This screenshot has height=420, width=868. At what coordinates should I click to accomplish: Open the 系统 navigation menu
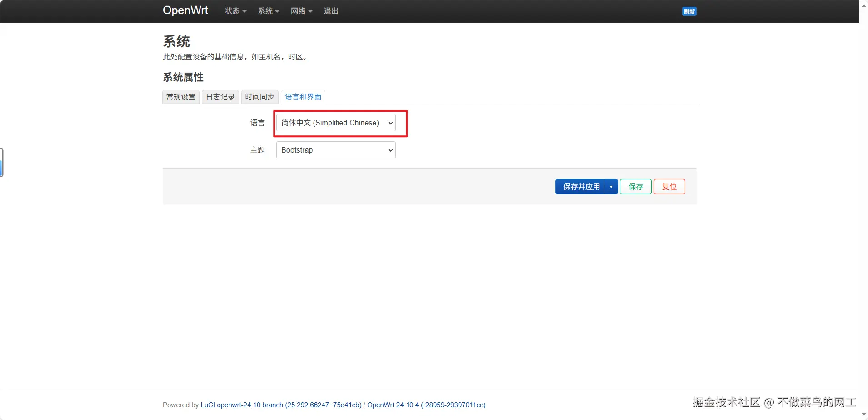[269, 11]
